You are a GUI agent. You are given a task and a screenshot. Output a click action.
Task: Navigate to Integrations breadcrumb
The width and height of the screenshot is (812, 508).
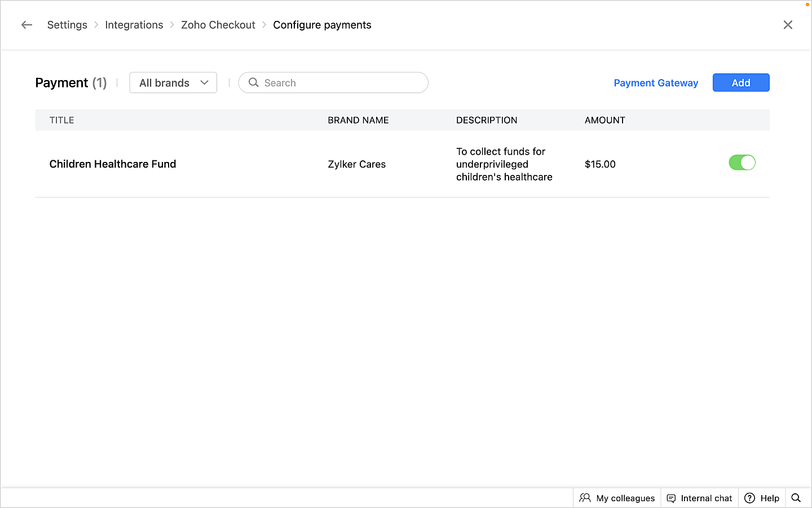pos(134,25)
